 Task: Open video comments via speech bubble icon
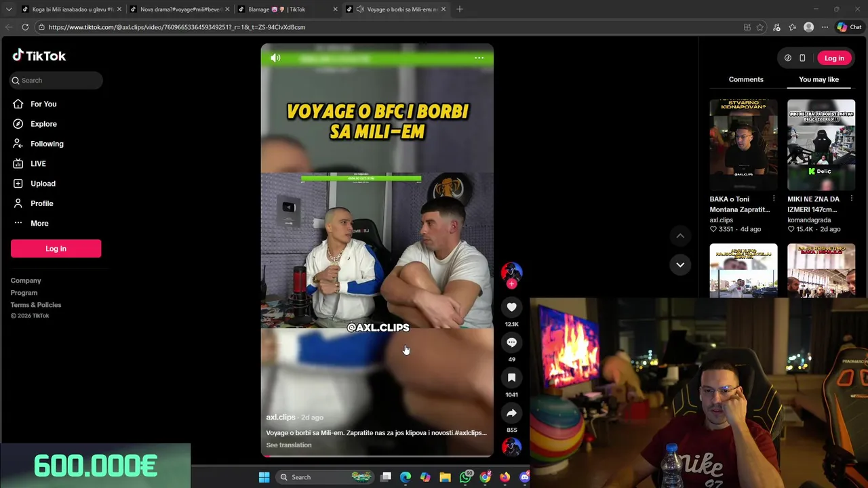coord(512,342)
